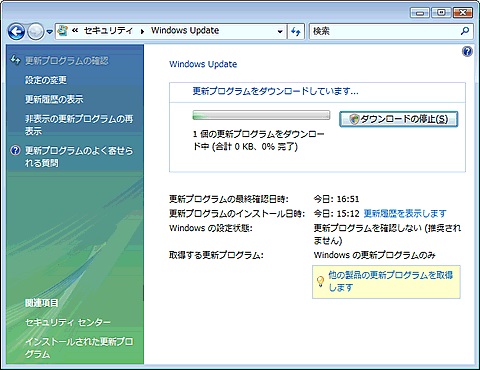Open 更新プログラムのよく寄せられる質問 link
The width and height of the screenshot is (480, 370).
79,157
